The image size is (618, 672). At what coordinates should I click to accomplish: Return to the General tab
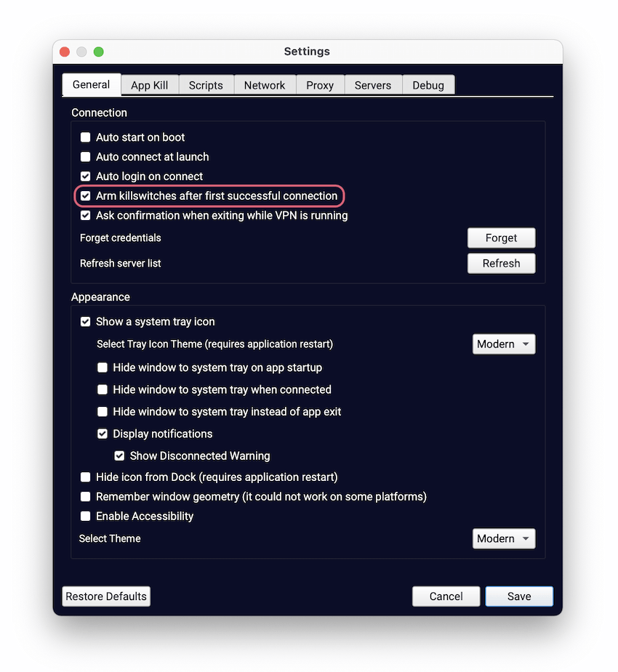91,84
